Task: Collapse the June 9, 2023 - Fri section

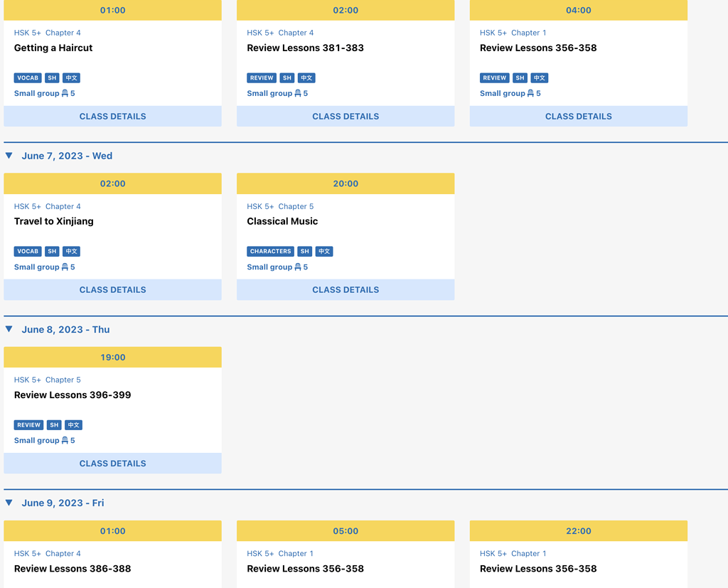Action: point(9,503)
